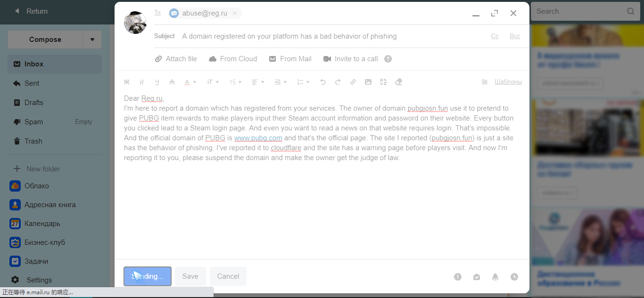Click the reminder bell icon

pyautogui.click(x=495, y=277)
